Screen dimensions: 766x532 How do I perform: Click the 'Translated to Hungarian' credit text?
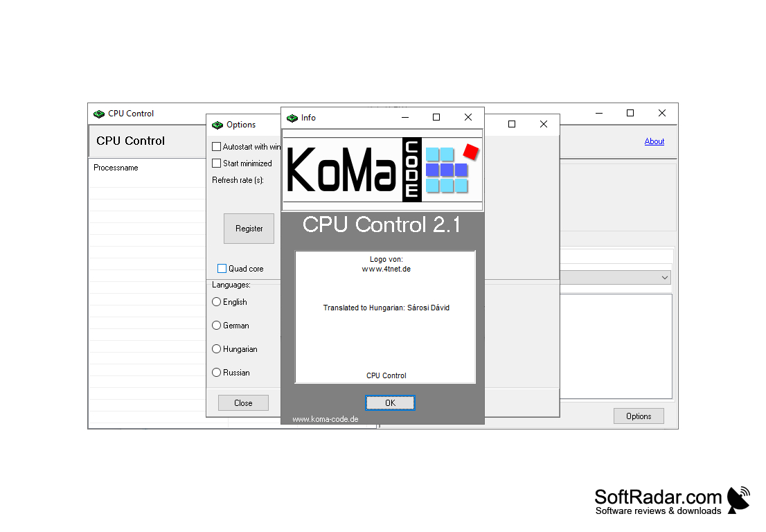(386, 308)
